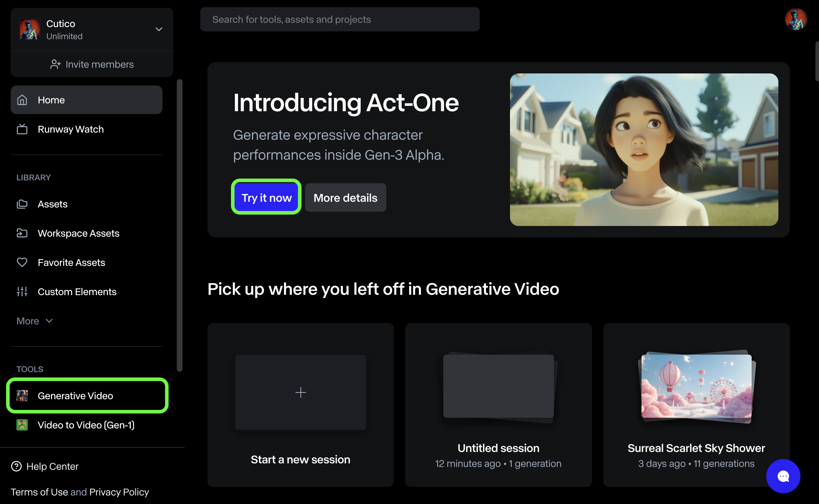Click the plus icon for new session
The width and height of the screenshot is (819, 504).
tap(301, 392)
